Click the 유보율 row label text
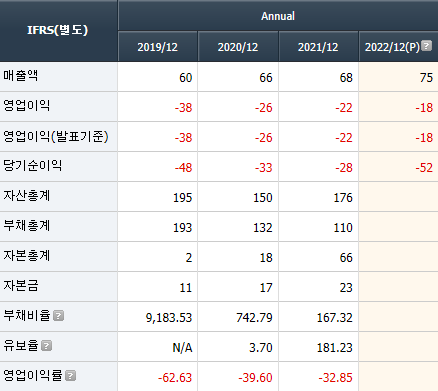Screen dimensions: 438x391 [x=21, y=346]
